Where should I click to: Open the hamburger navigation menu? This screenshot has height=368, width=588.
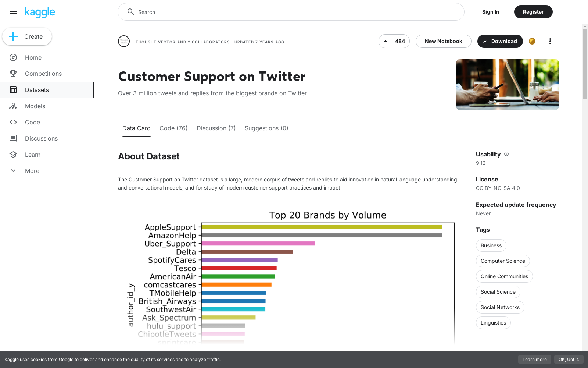(x=13, y=12)
